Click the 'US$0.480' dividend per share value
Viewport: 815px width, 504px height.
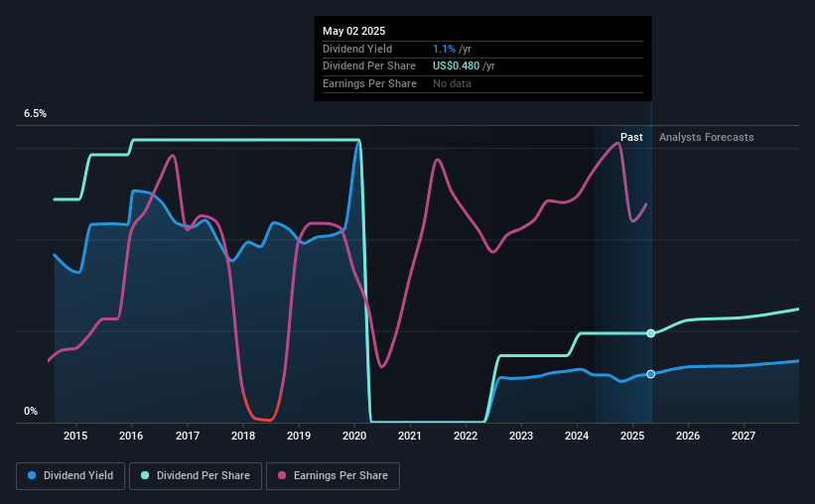point(457,66)
